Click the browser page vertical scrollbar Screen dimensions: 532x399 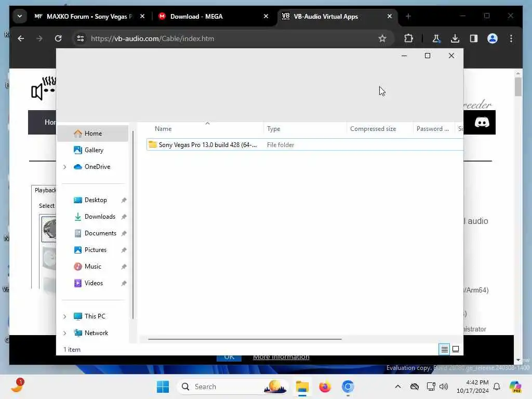pyautogui.click(x=518, y=87)
